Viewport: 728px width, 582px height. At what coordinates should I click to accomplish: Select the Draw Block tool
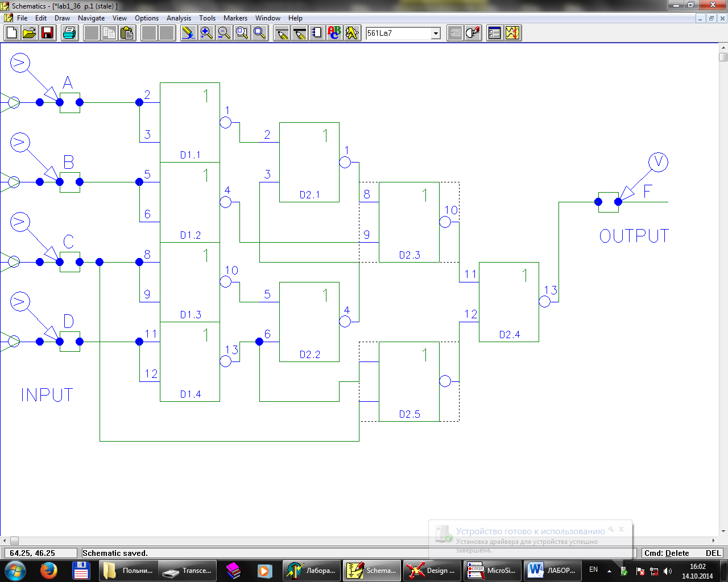click(x=317, y=33)
